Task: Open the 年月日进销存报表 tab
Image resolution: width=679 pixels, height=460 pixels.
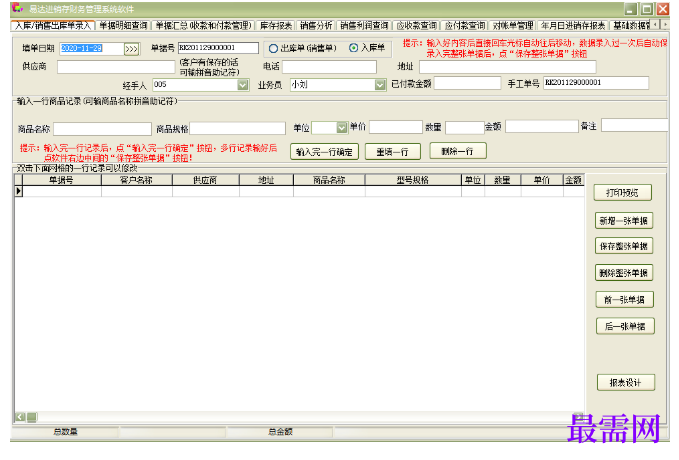Action: 572,26
